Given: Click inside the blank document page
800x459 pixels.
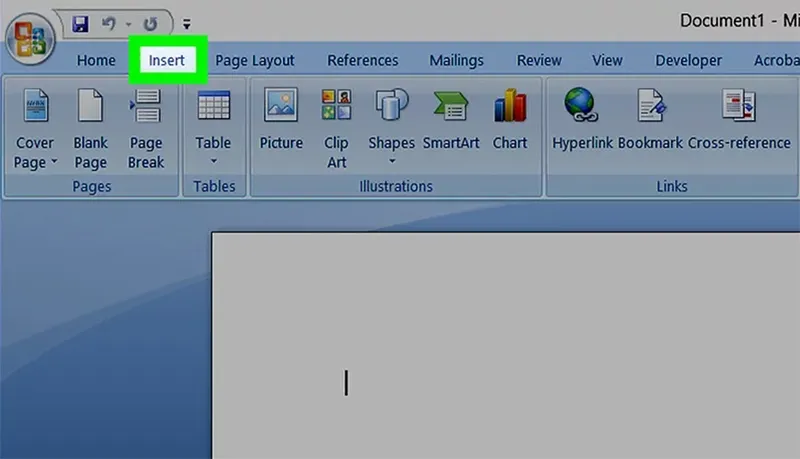Looking at the screenshot, I should click(506, 346).
